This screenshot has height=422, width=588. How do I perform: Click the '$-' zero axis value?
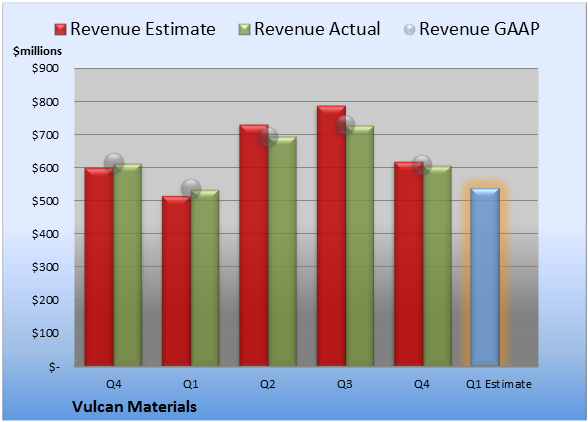click(x=54, y=367)
